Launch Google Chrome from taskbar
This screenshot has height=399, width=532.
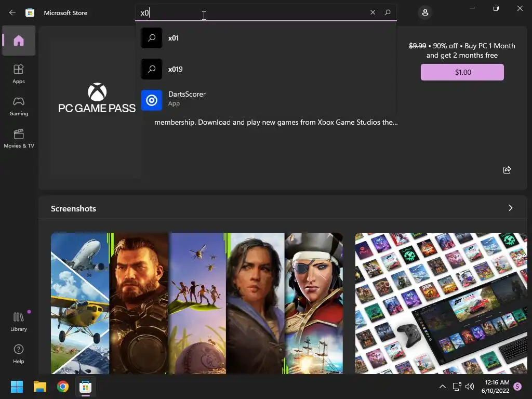click(x=63, y=387)
